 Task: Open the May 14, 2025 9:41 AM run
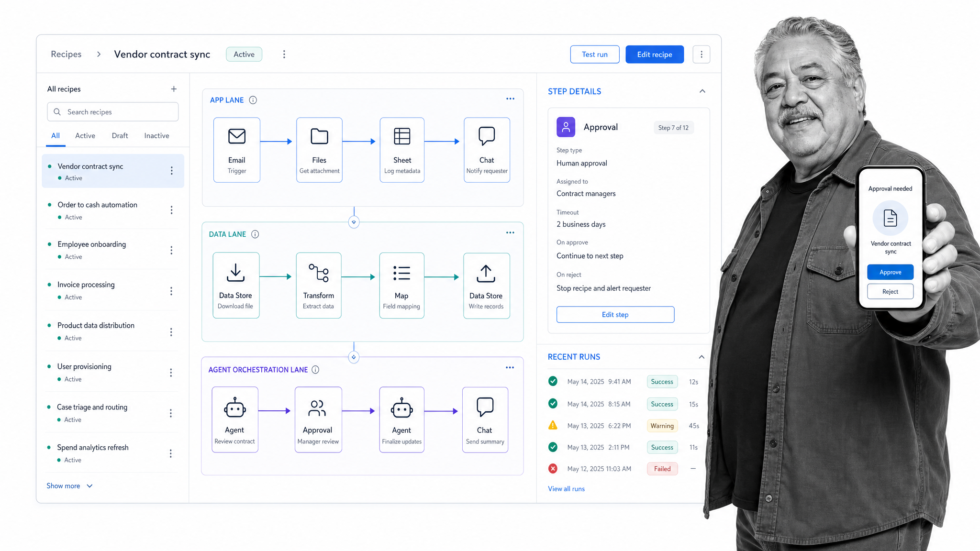[x=624, y=382]
